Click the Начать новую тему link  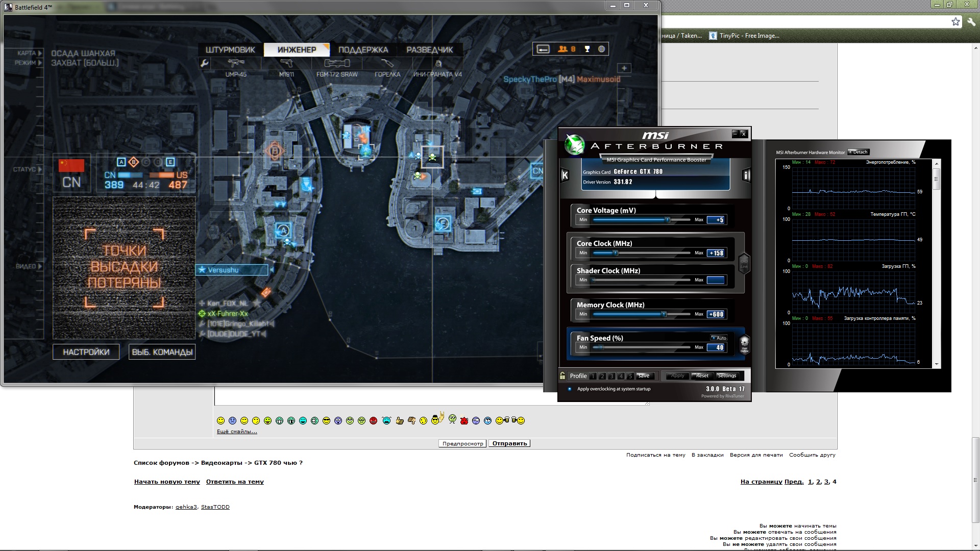(x=167, y=482)
